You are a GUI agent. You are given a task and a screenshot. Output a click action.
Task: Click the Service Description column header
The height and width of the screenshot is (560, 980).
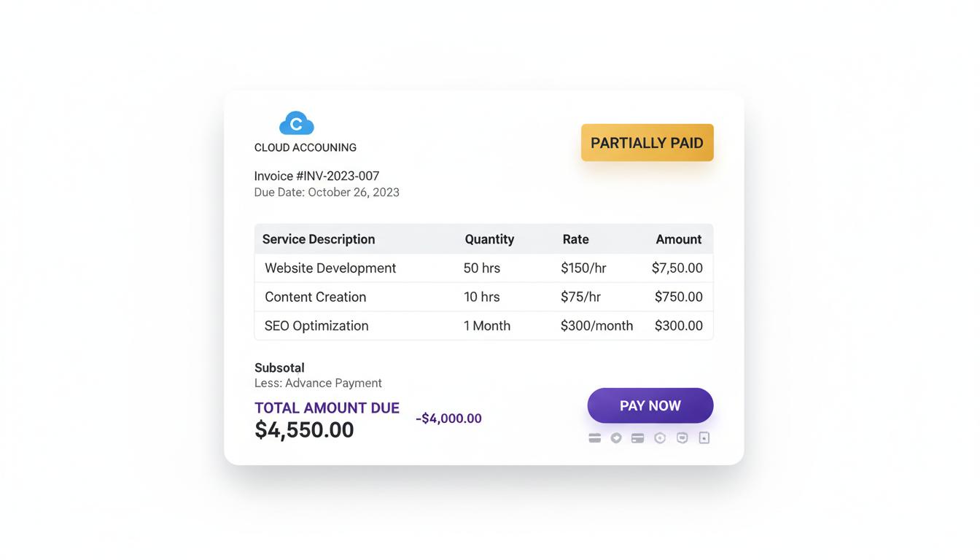point(319,239)
